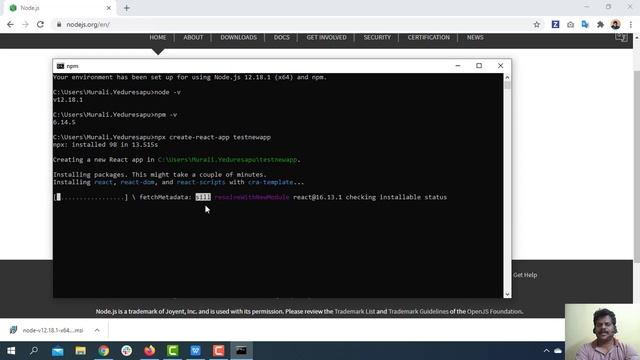Open the Windows Start menu

[x=11, y=351]
